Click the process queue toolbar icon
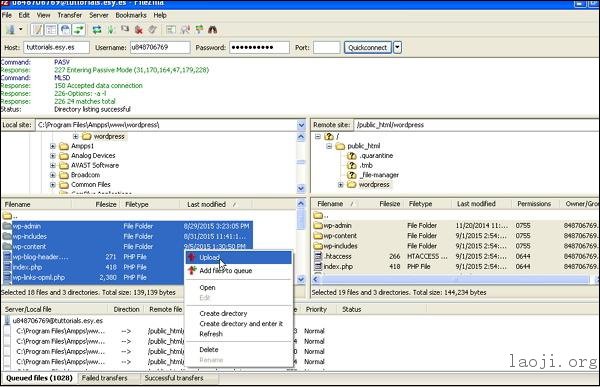Viewport: 600px width, 387px height. tap(111, 29)
